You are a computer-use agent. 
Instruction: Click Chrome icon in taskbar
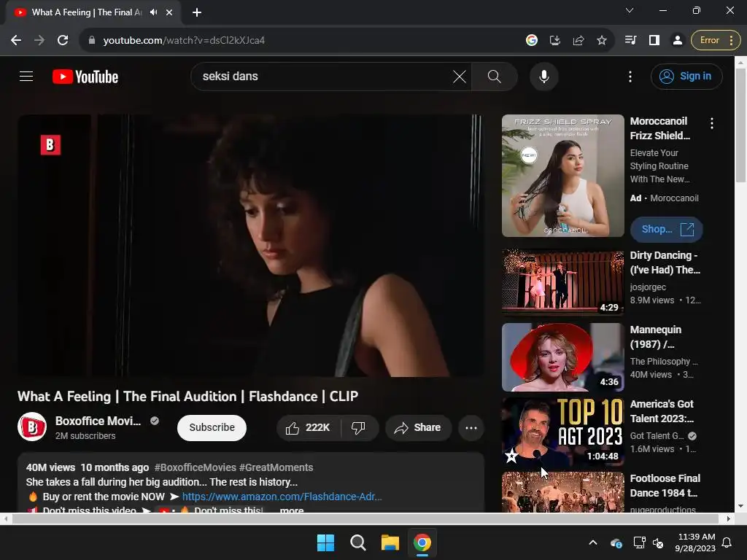click(x=422, y=542)
